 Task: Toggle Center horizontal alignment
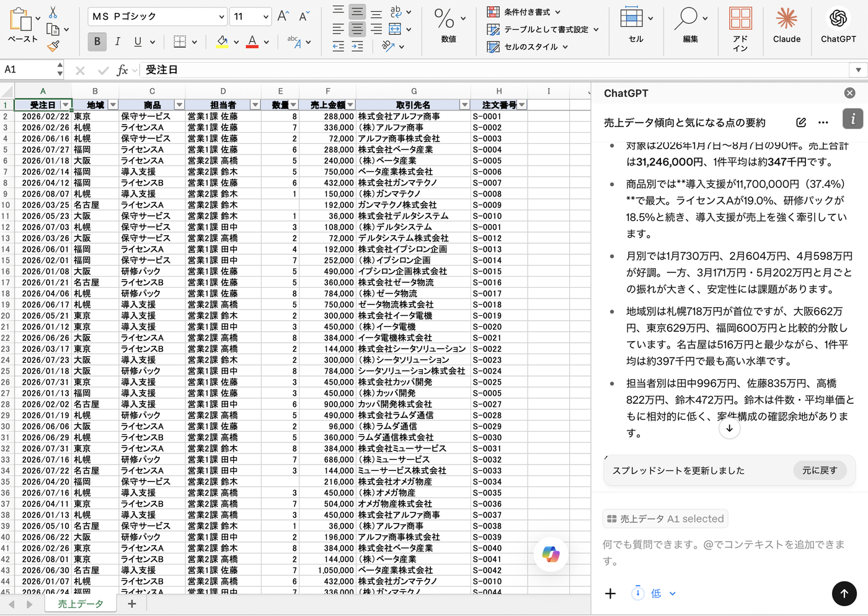[x=357, y=29]
